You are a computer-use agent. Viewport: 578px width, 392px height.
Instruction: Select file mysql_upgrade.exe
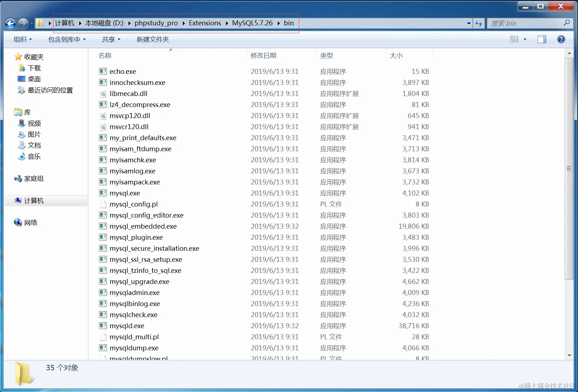[140, 281]
